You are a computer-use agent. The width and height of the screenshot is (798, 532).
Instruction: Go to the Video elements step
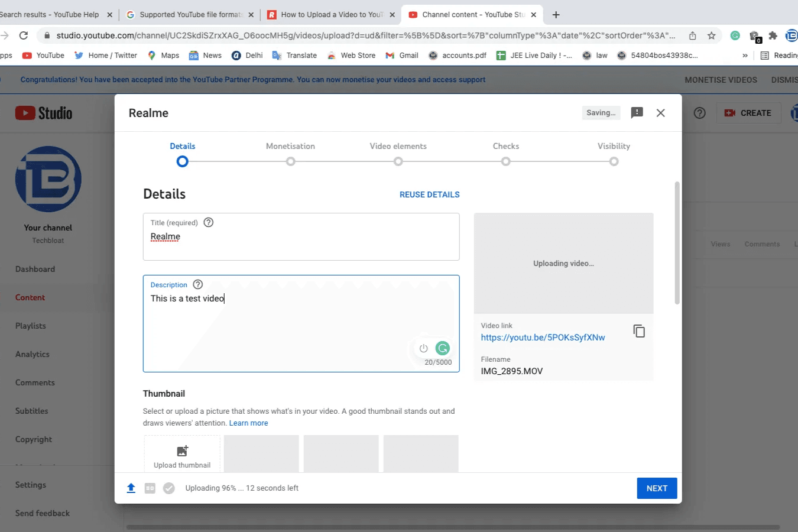point(398,154)
